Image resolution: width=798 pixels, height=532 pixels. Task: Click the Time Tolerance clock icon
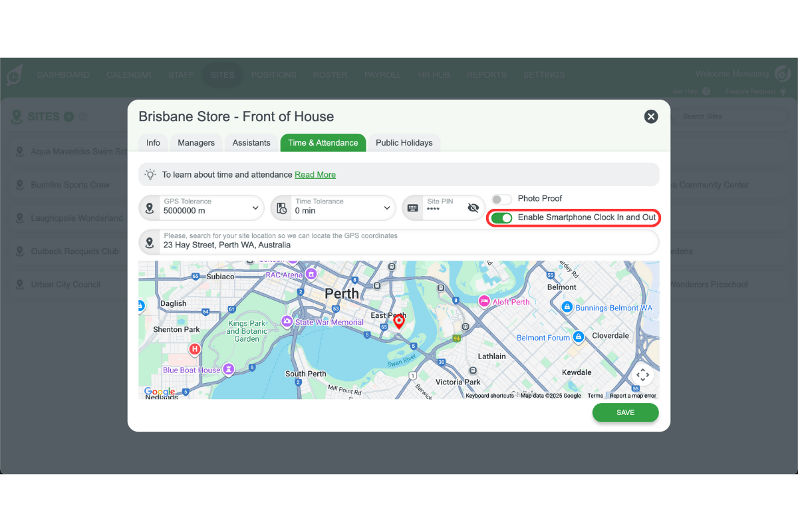click(x=281, y=207)
